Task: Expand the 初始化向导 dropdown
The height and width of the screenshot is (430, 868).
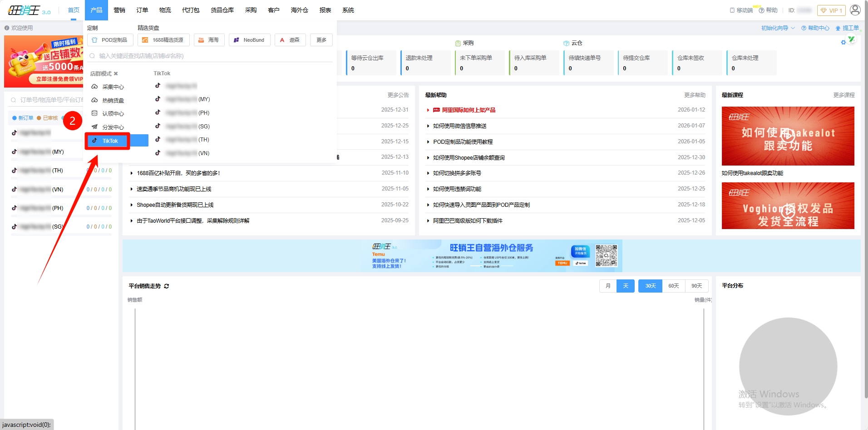Action: 778,28
